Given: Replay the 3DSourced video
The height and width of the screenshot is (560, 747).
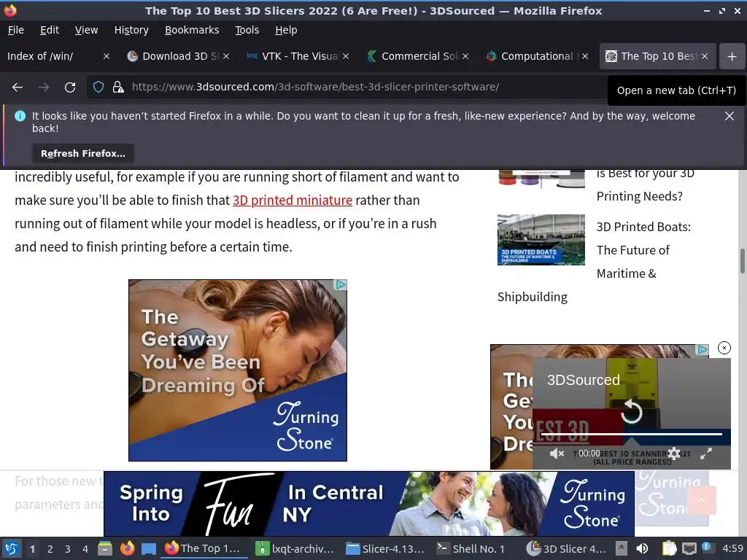Looking at the screenshot, I should click(x=632, y=411).
